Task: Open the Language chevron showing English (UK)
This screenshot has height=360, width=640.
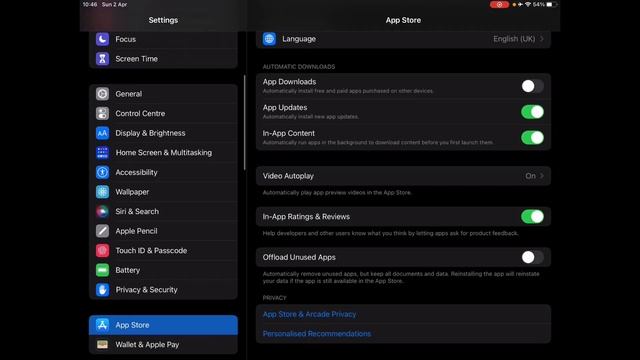Action: click(542, 39)
